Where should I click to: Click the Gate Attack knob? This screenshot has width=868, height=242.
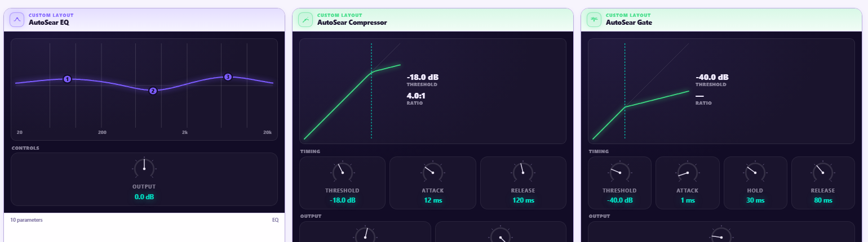coord(688,172)
